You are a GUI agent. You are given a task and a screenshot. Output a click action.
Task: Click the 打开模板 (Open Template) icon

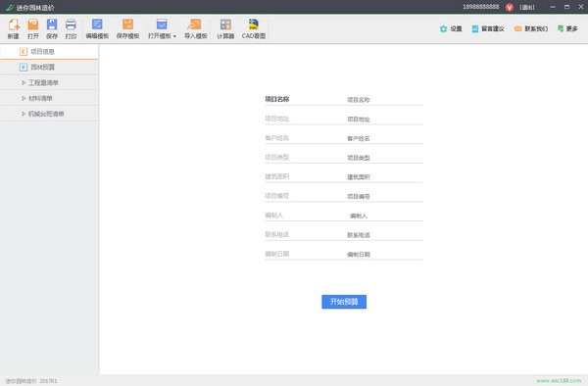[x=162, y=24]
